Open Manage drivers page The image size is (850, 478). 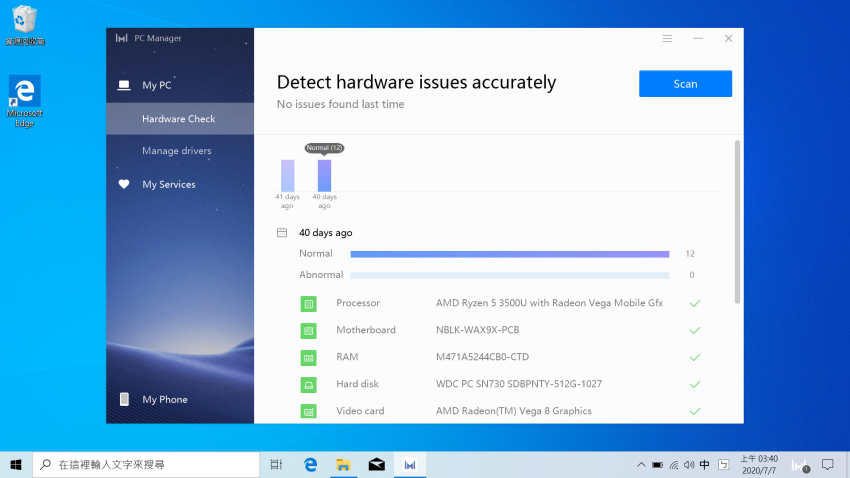click(x=179, y=151)
